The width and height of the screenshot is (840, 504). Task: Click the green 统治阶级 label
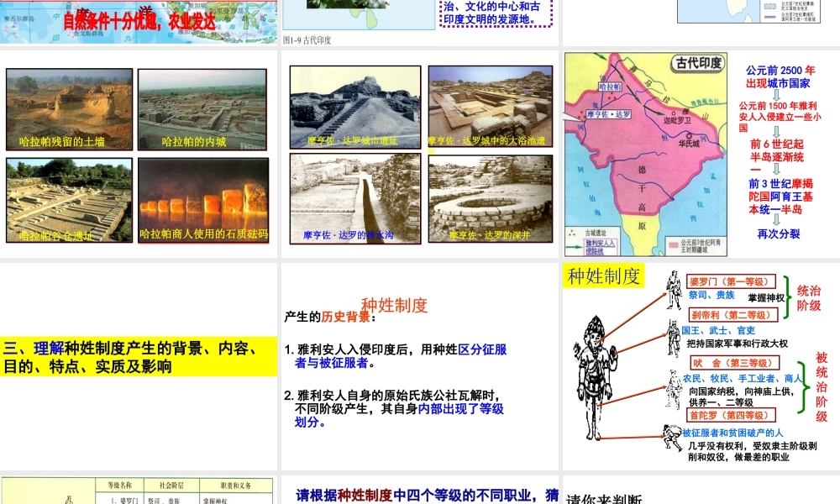[809, 298]
